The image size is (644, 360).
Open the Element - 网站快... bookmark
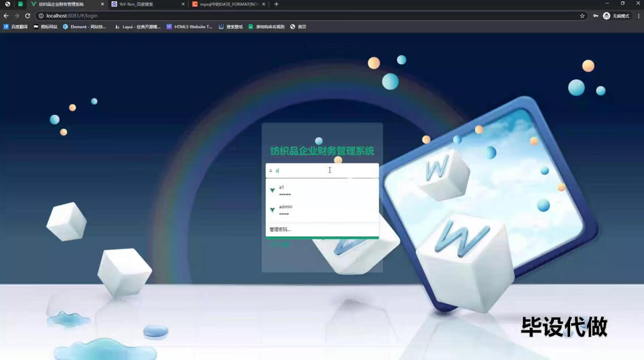tap(85, 27)
